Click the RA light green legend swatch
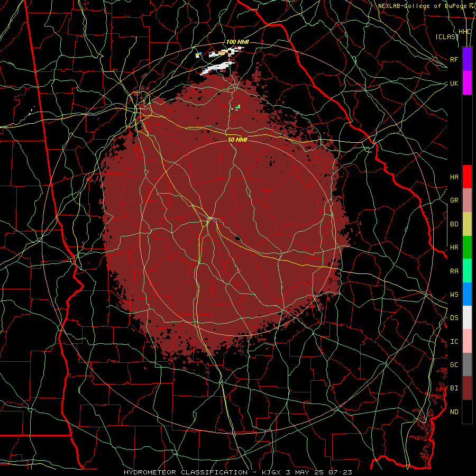This screenshot has width=476, height=476. click(467, 271)
